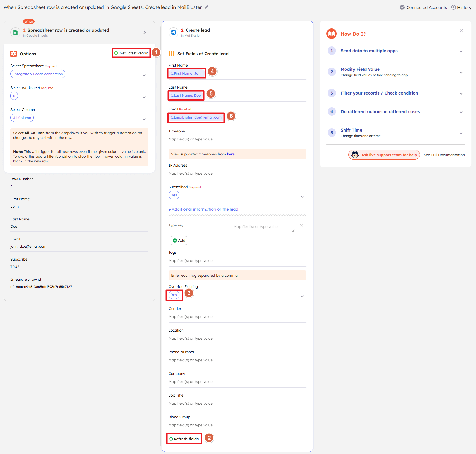
Task: Click the Google Sheets icon in step 1
Action: pyautogui.click(x=16, y=32)
